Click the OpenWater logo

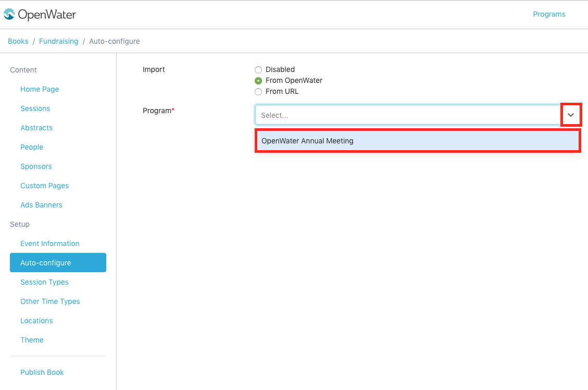40,14
